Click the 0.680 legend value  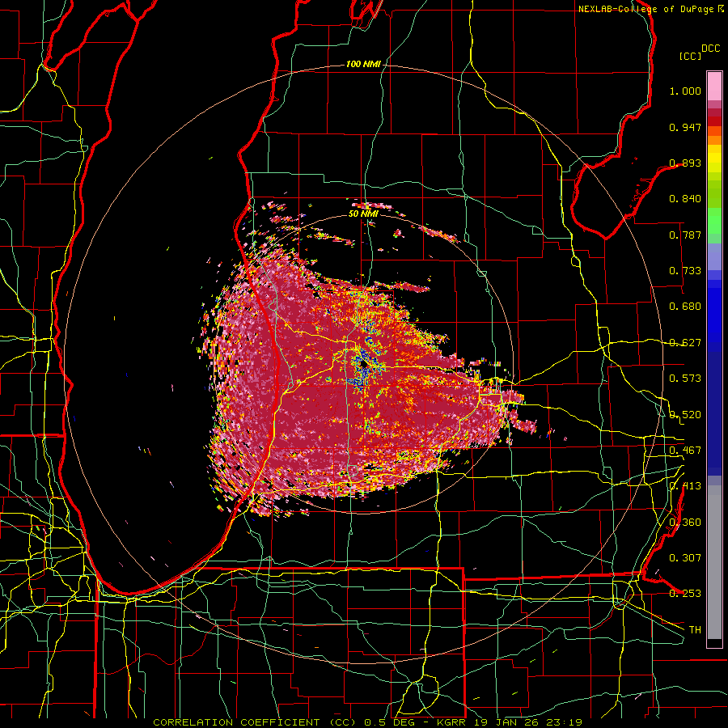[685, 307]
